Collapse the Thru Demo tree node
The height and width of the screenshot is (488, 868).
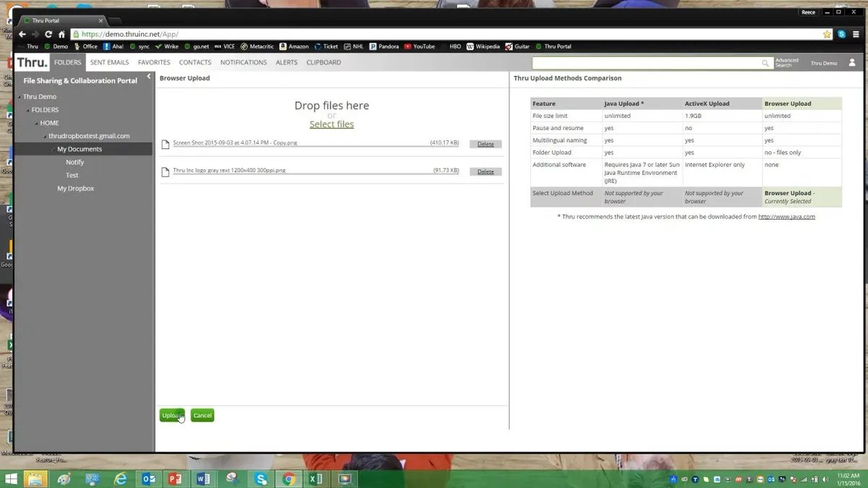pos(20,97)
